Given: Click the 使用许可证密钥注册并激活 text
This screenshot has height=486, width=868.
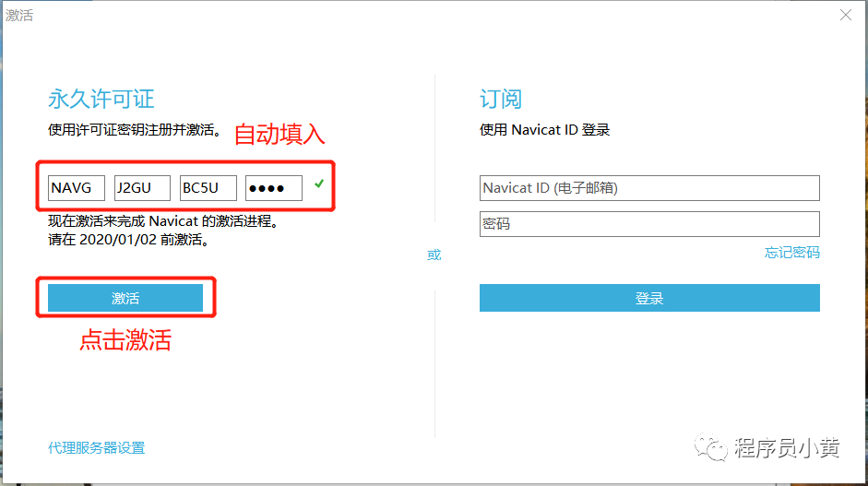Looking at the screenshot, I should pos(135,129).
